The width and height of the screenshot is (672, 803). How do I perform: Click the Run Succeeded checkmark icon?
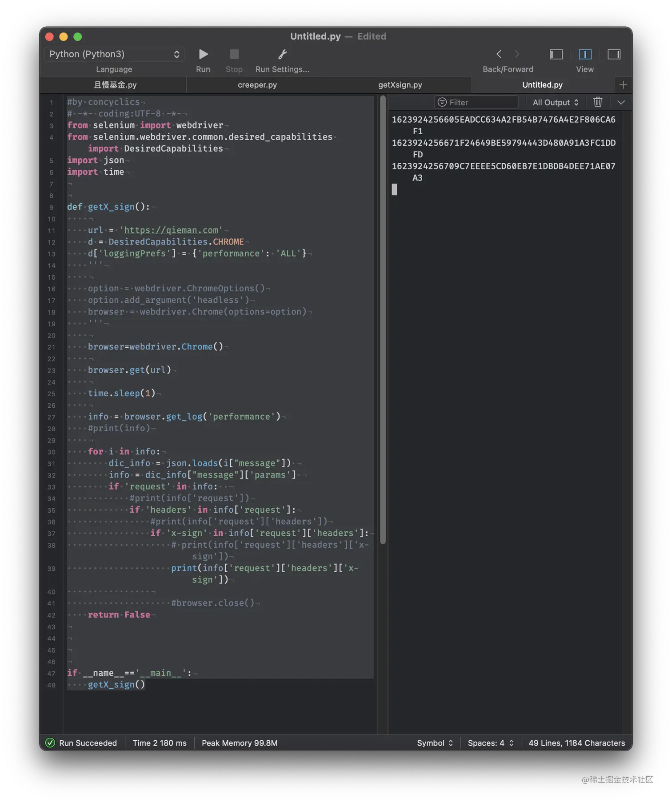pyautogui.click(x=50, y=743)
